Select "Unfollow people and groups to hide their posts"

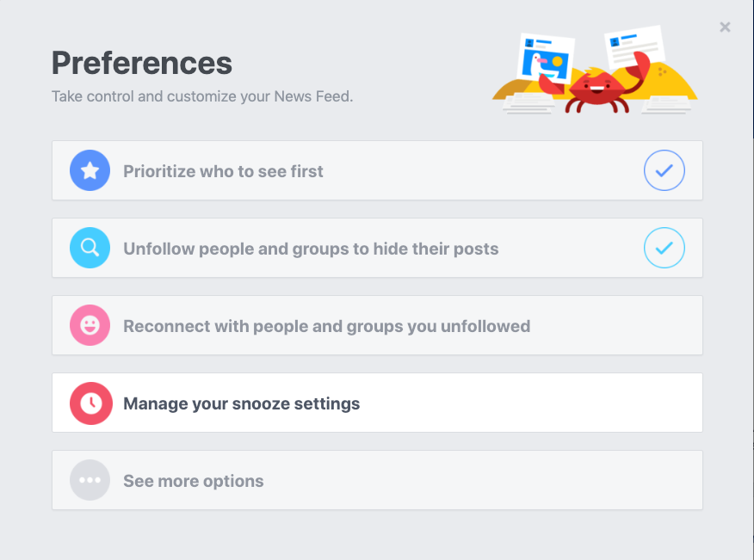[x=377, y=248]
